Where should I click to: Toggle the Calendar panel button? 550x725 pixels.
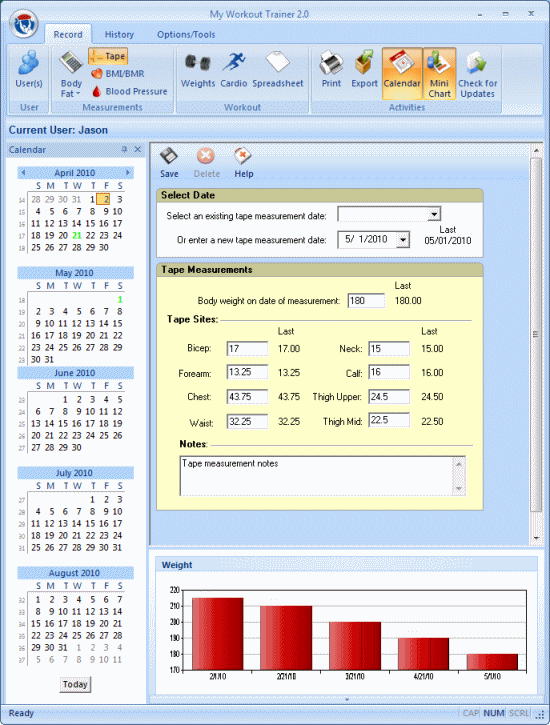(402, 74)
